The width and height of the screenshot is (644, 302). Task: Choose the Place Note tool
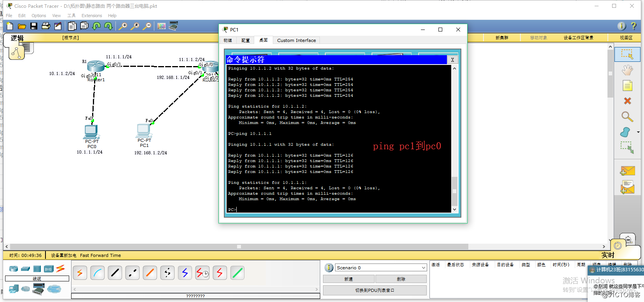point(627,86)
